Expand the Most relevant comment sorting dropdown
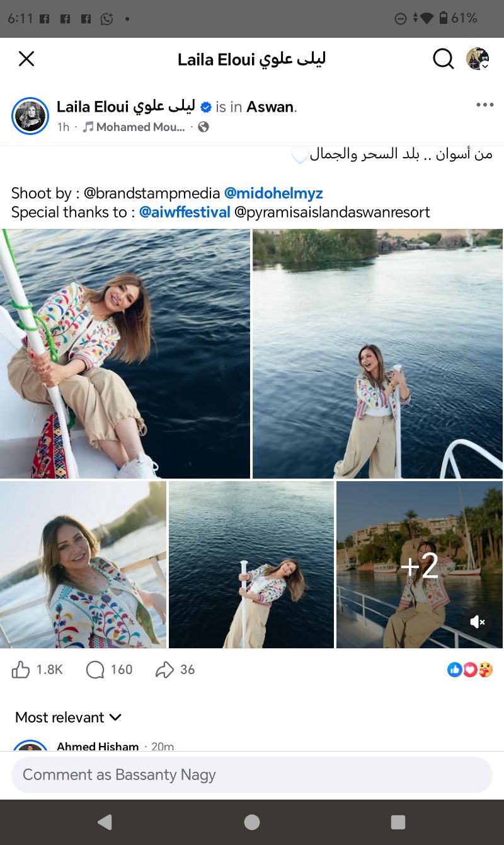This screenshot has width=504, height=845. coord(68,718)
